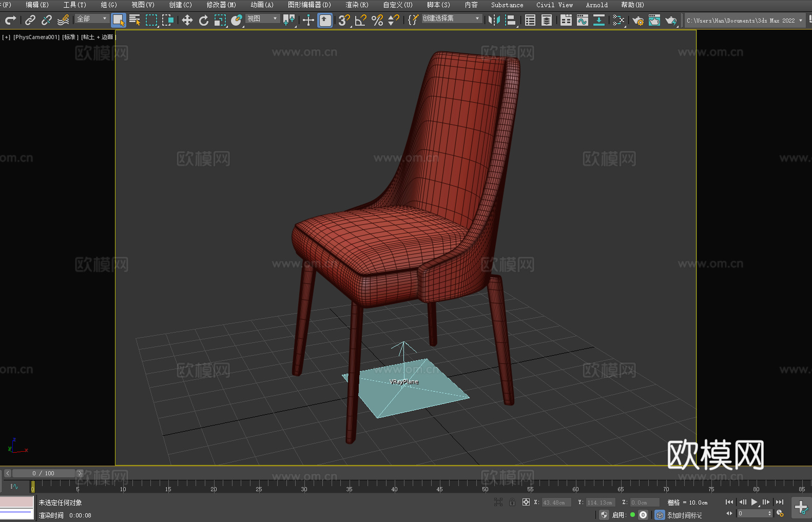Click Go to Start playback button
The height and width of the screenshot is (522, 812).
[x=729, y=502]
